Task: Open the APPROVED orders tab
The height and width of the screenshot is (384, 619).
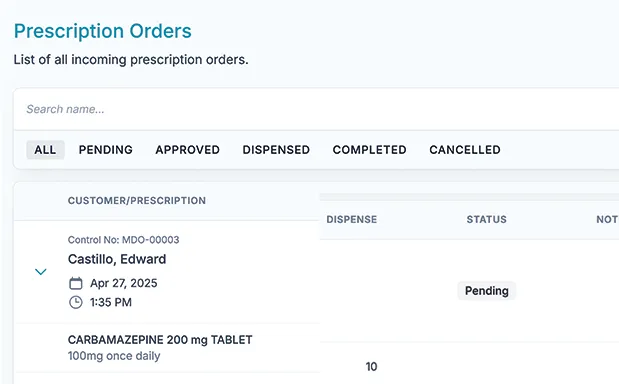Action: [x=188, y=150]
